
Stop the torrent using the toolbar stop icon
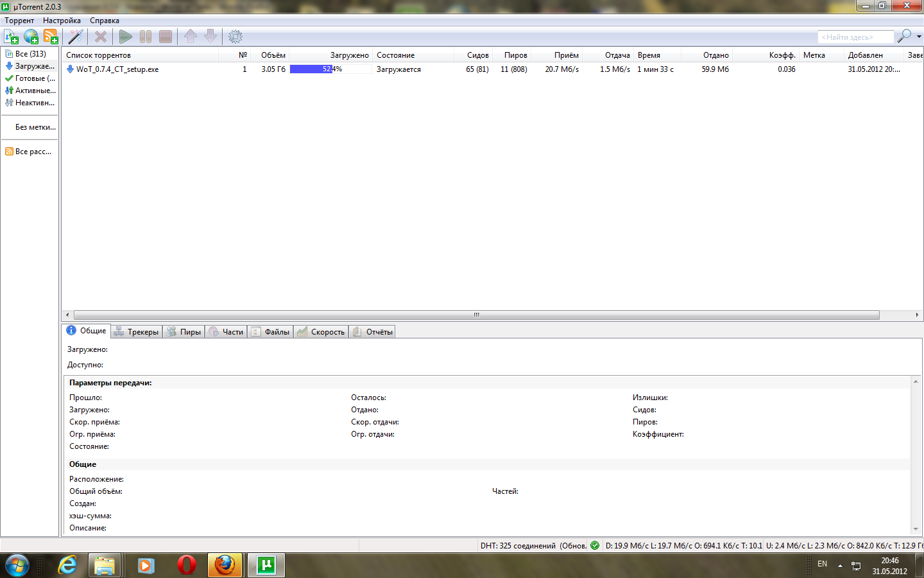[166, 37]
